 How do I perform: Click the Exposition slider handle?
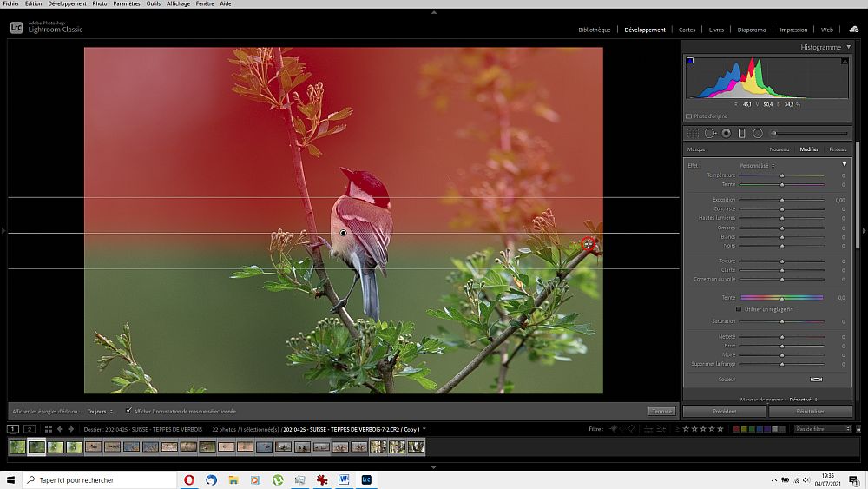782,200
